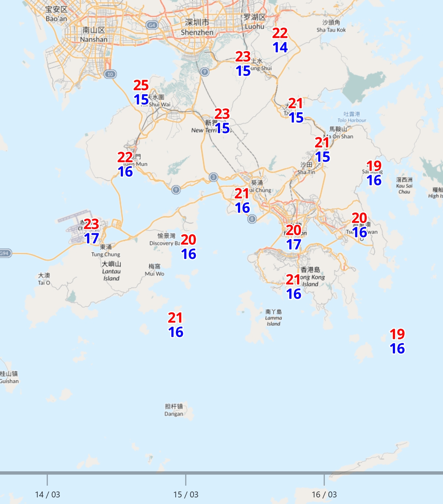Select the 20/16 reading beside Discovery Bay

pyautogui.click(x=188, y=247)
